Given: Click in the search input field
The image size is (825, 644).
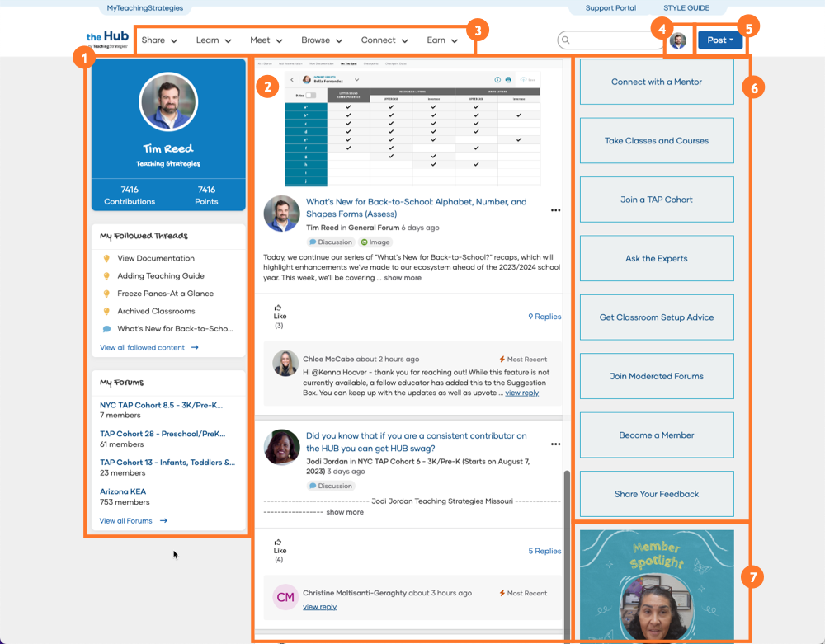Looking at the screenshot, I should point(615,40).
